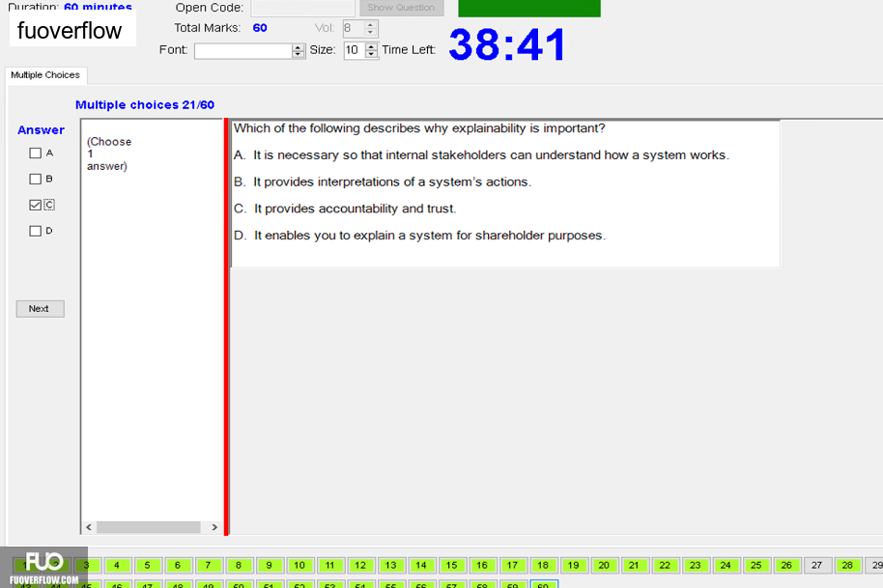The image size is (883, 588).
Task: Jump to question 13
Action: coord(391,565)
